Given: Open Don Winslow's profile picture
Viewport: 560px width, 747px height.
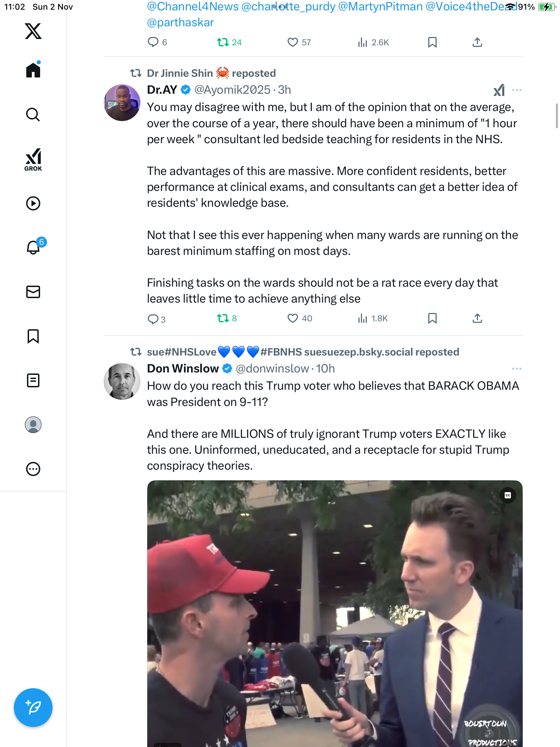Looking at the screenshot, I should pos(122,381).
